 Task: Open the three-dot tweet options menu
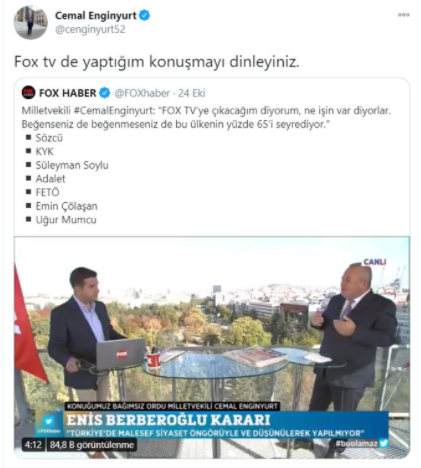tap(403, 15)
